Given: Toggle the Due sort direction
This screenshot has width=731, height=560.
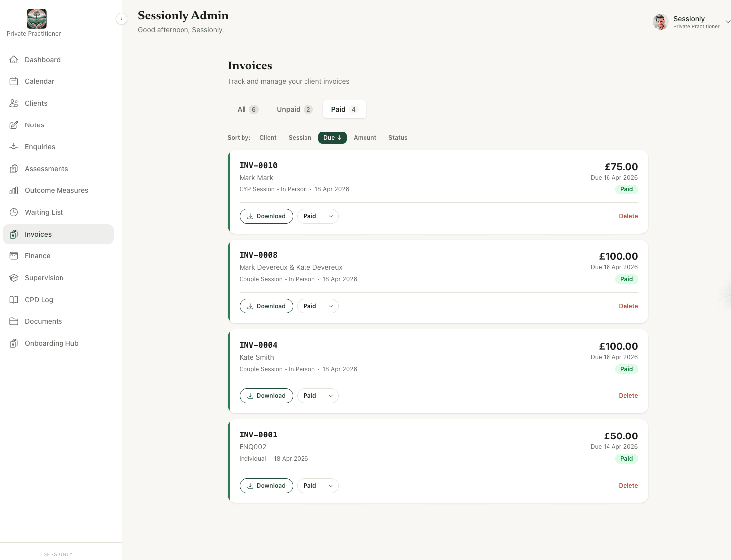Looking at the screenshot, I should click(332, 138).
